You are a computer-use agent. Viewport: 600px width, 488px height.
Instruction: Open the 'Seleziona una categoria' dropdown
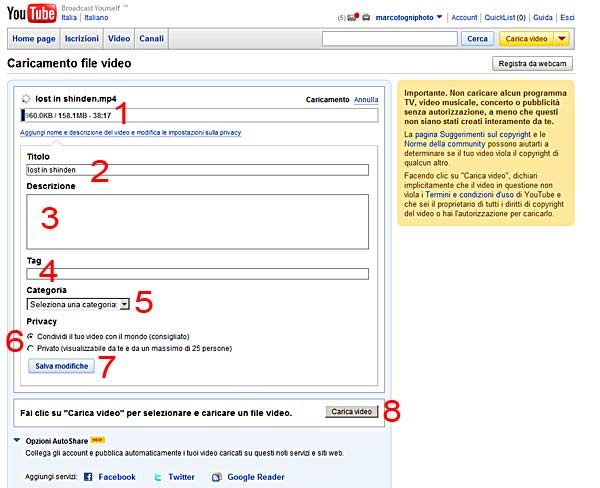(78, 304)
